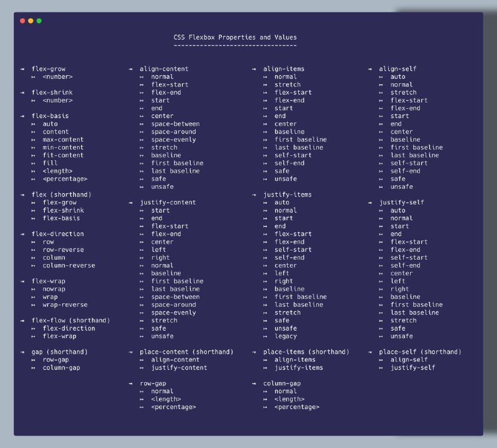Click '<percentage>' under the row-gap heading
497x448 pixels.
click(x=173, y=407)
